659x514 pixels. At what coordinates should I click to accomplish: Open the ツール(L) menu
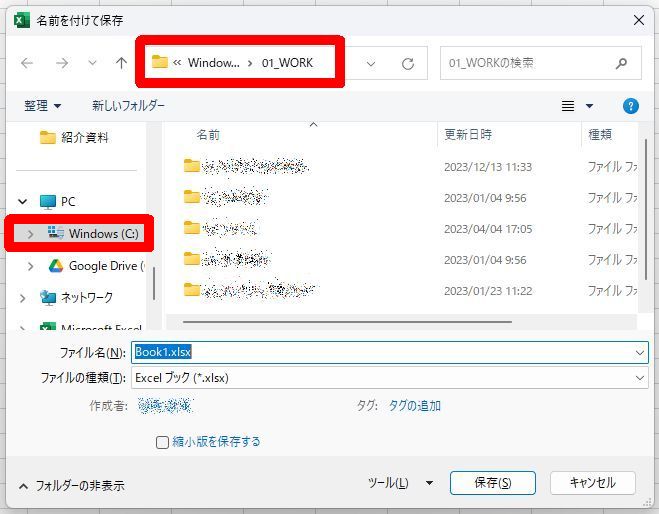tap(400, 483)
